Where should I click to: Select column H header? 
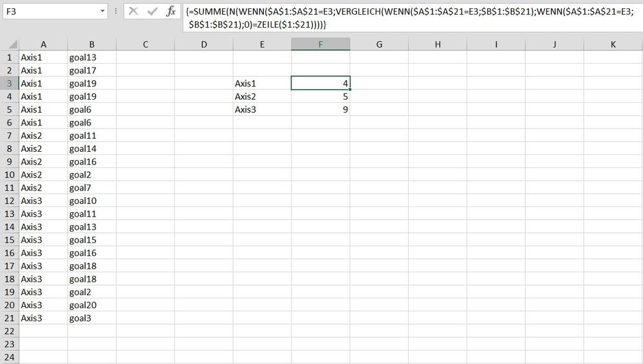click(x=438, y=44)
